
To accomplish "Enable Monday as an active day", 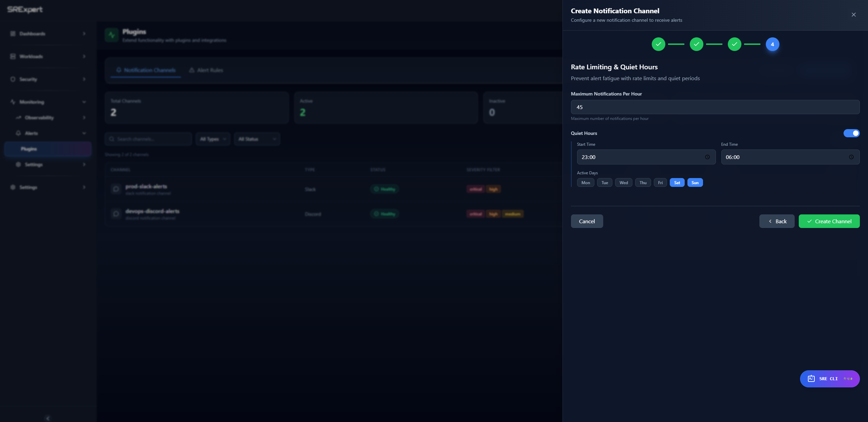I will (585, 182).
